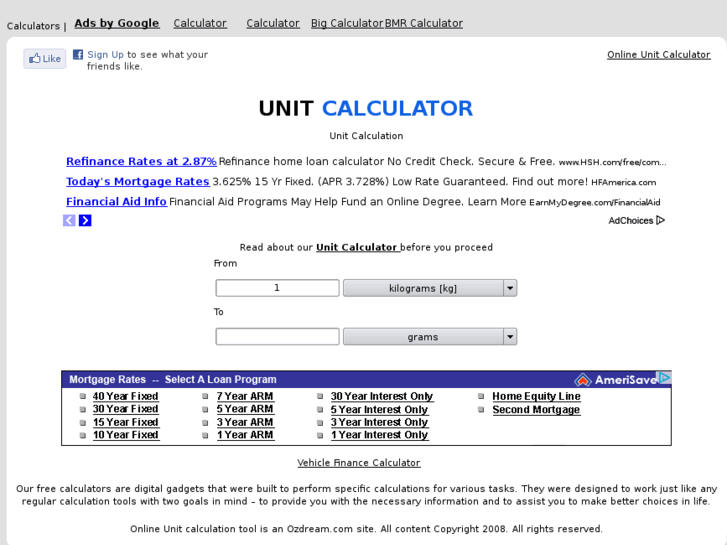Click the Unit Calculation subtitle text
Viewport: 727px width, 545px height.
pyautogui.click(x=366, y=136)
